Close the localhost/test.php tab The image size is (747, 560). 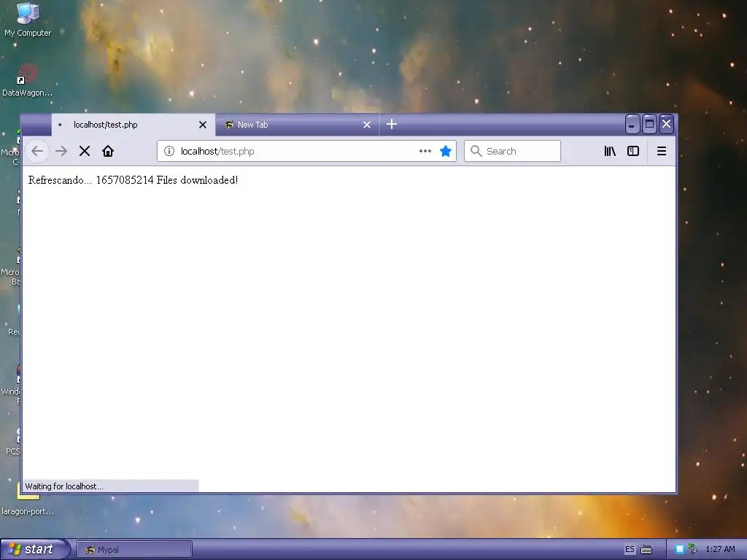[203, 125]
